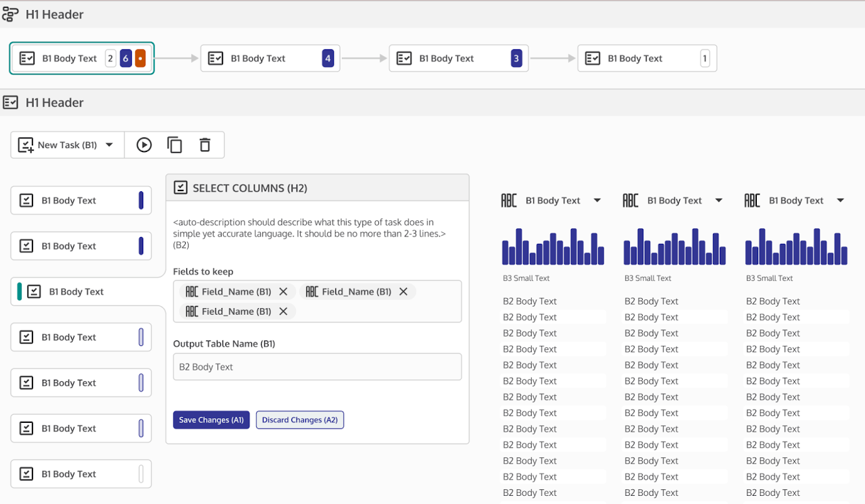Click the checklist icon in the node with badge 3
865x504 pixels.
[x=404, y=58]
